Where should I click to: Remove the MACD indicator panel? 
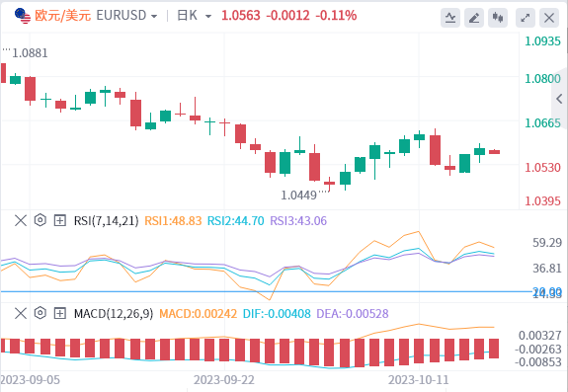pos(21,313)
